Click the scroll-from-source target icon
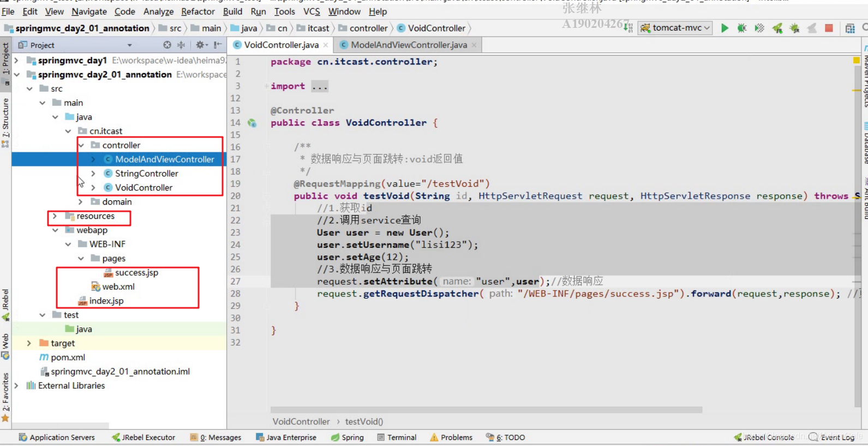Viewport: 868px width, 446px height. [167, 45]
